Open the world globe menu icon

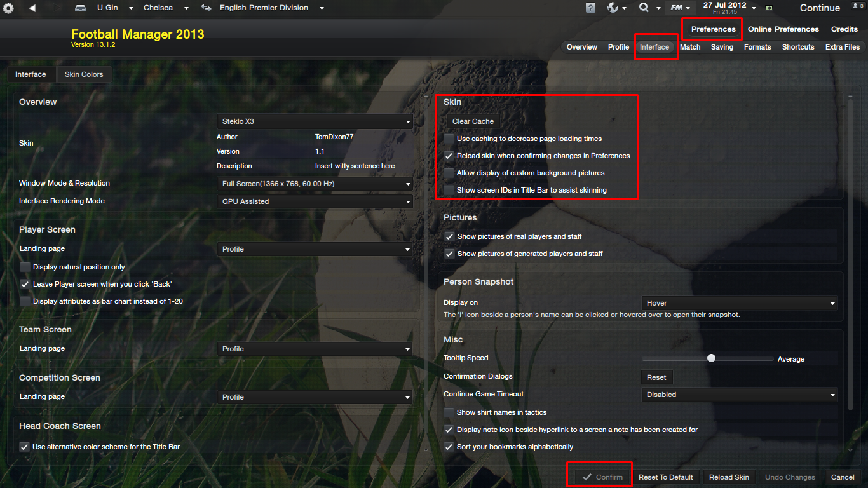point(613,8)
